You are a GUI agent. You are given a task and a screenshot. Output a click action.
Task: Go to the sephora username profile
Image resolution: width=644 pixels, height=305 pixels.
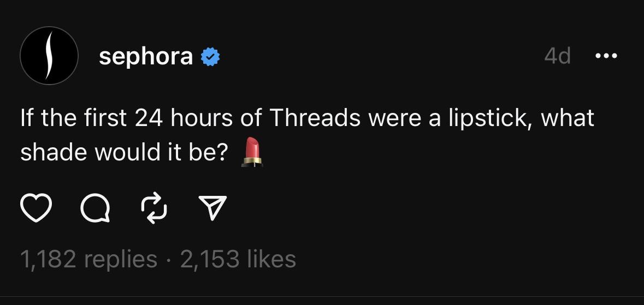pos(146,56)
